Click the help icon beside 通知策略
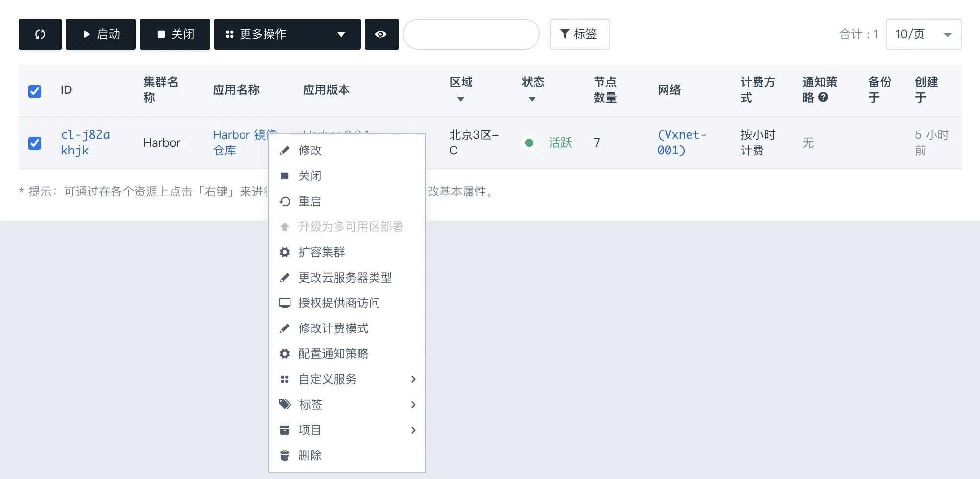Screen dimensions: 980x479 pos(823,97)
